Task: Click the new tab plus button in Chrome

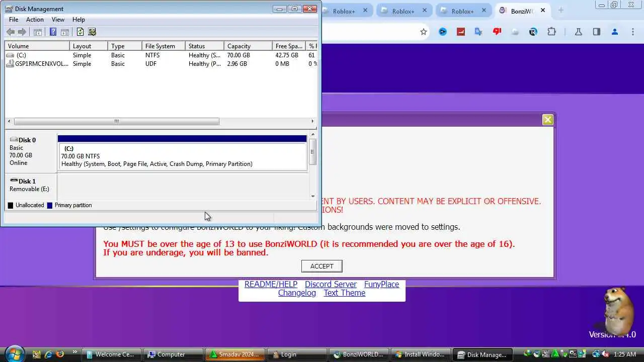Action: click(561, 11)
